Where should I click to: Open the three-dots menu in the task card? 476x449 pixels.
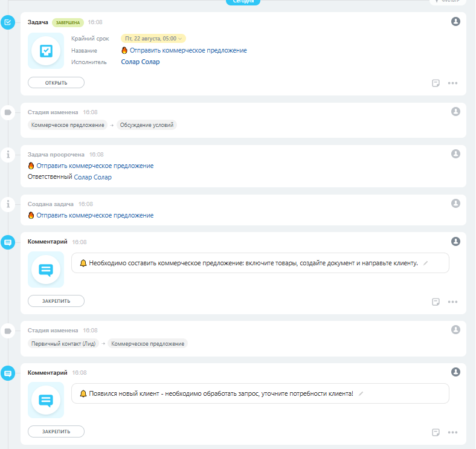tap(453, 83)
